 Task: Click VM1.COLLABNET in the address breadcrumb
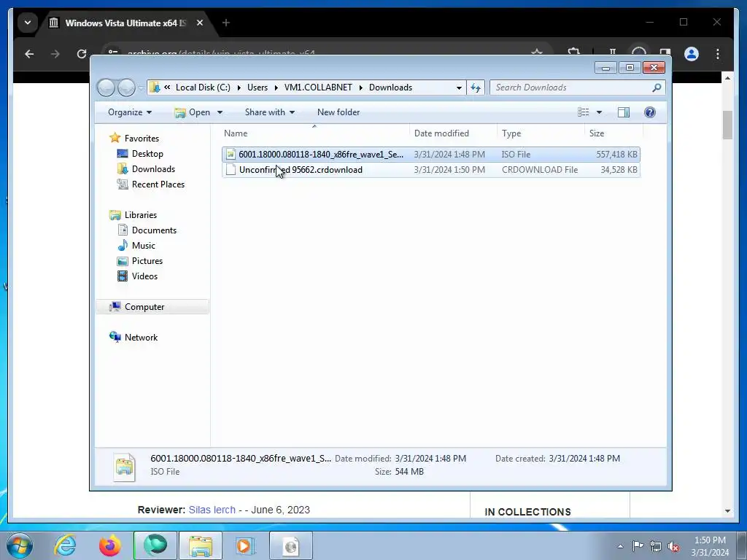[x=318, y=87]
